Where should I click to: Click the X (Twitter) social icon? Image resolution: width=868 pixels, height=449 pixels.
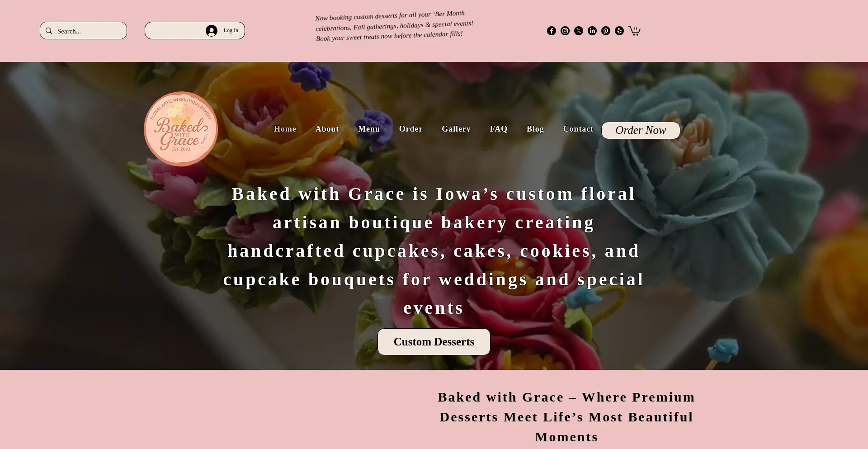[x=579, y=31]
